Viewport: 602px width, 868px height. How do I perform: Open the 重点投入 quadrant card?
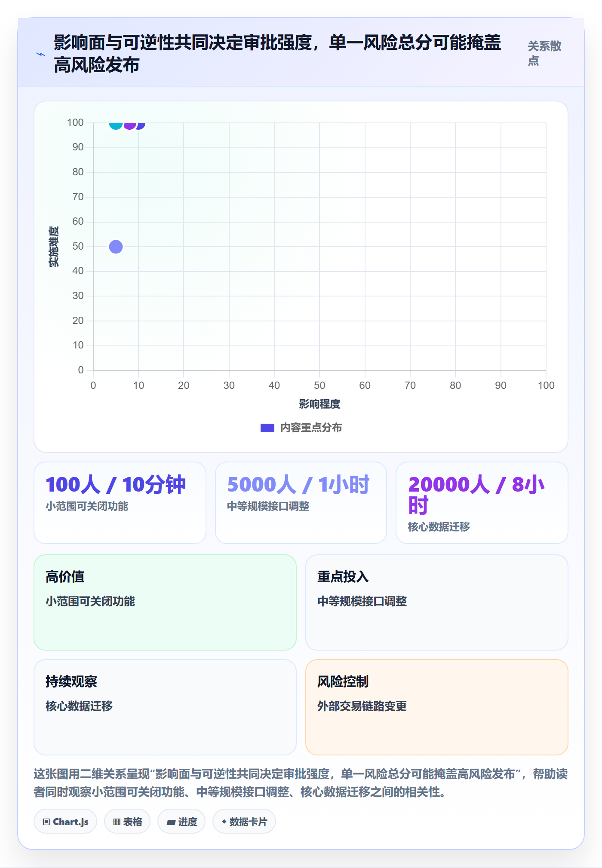point(437,602)
